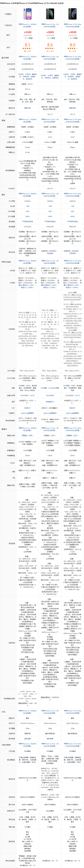
Task: Open the purple iPhone 11 product image
Action: 27,14
